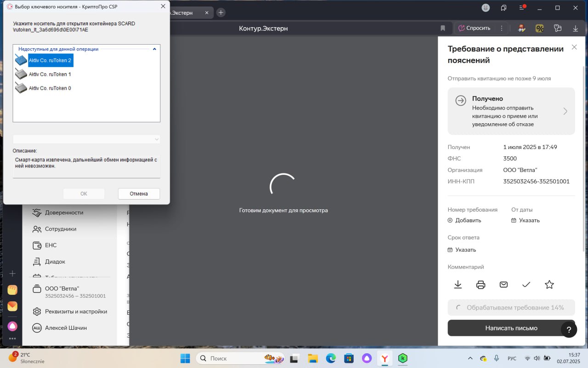Open the ООО "Ветла" organization selector
The image size is (588, 368).
click(69, 292)
